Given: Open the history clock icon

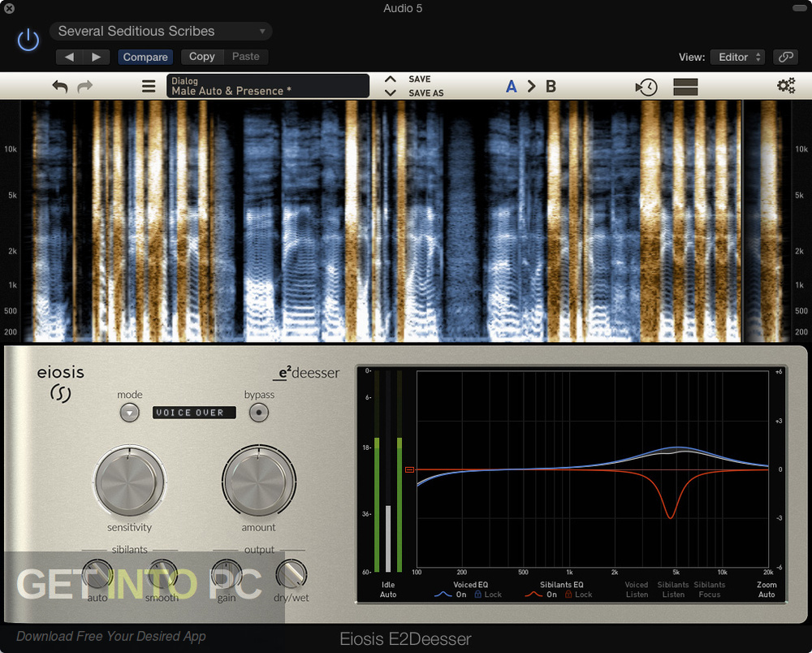Looking at the screenshot, I should click(x=646, y=87).
